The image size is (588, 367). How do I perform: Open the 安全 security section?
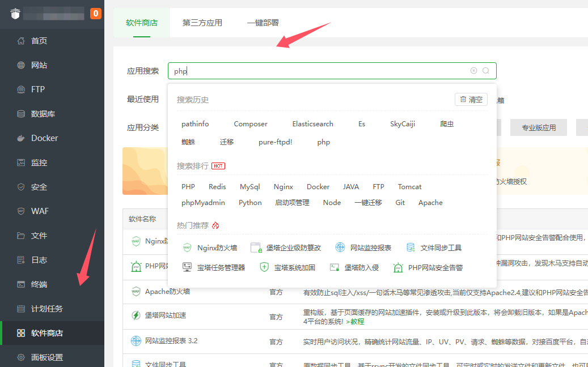point(39,187)
